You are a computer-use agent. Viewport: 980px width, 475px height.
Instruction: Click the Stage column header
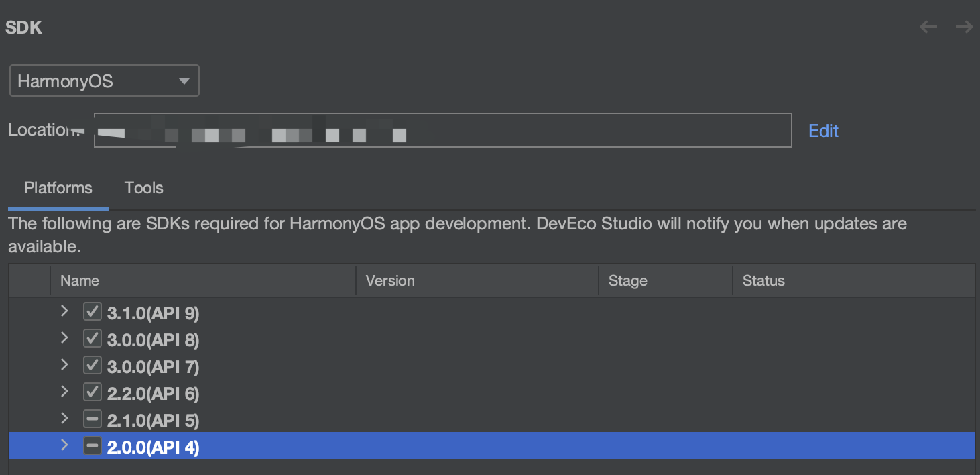coord(666,280)
